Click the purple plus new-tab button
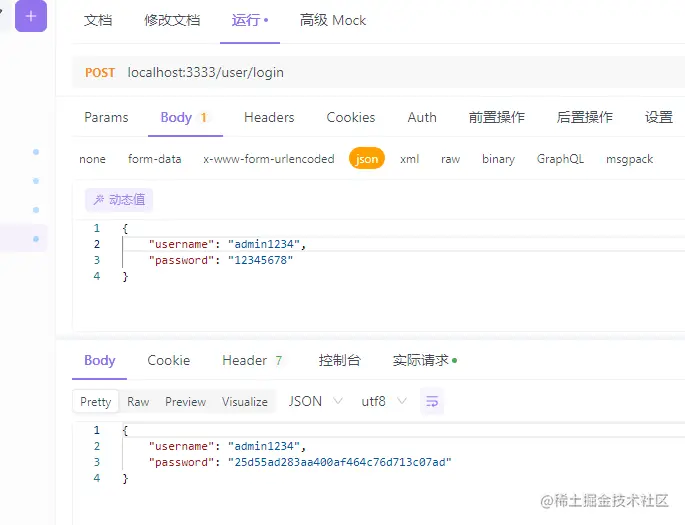 pyautogui.click(x=31, y=16)
